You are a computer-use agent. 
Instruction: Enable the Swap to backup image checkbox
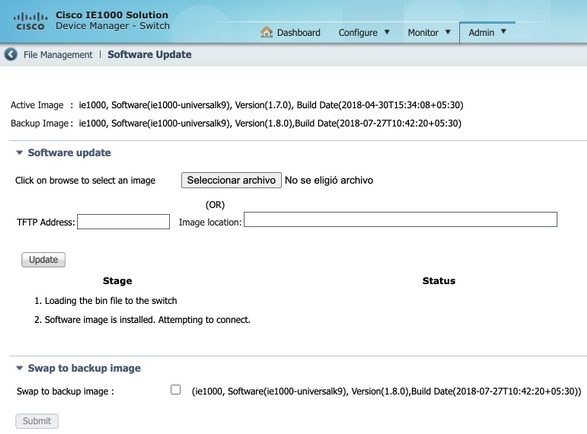176,389
